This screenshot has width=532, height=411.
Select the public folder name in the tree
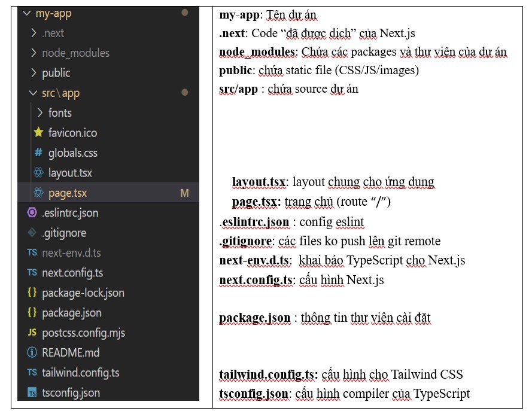[x=56, y=73]
